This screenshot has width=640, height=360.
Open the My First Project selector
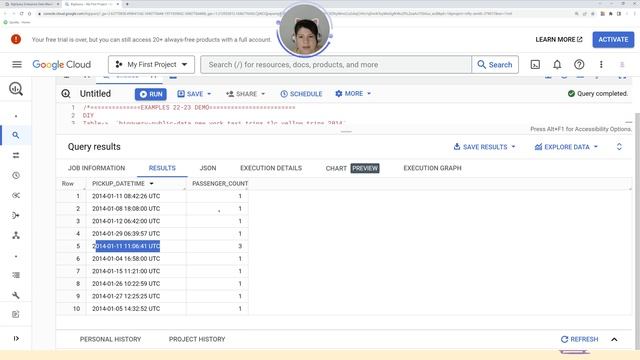151,64
